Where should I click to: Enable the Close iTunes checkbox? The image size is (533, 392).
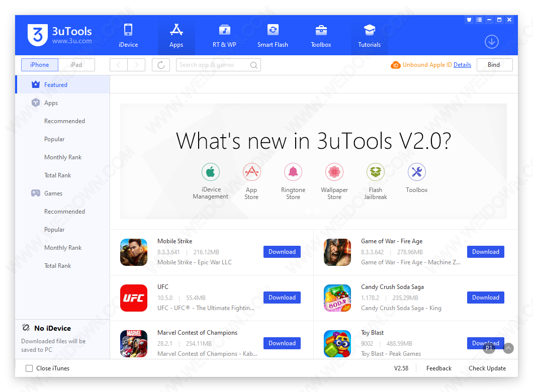pyautogui.click(x=29, y=368)
